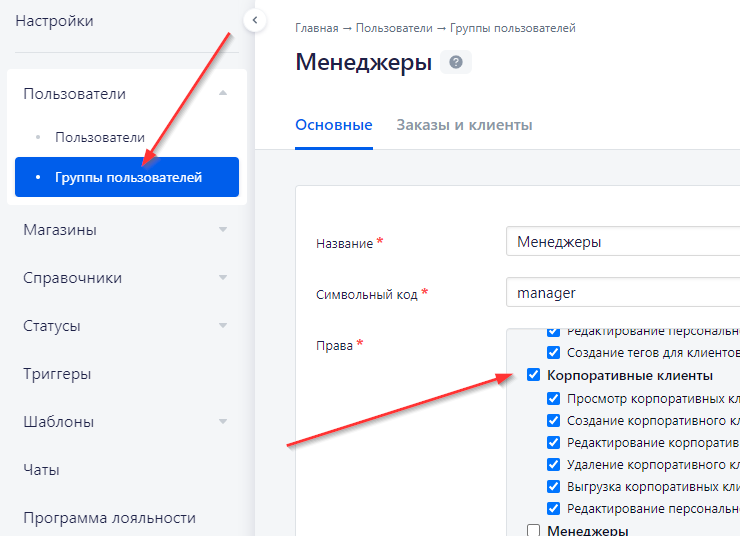Uncheck the Корпоративные клиенты checkbox

[x=533, y=376]
